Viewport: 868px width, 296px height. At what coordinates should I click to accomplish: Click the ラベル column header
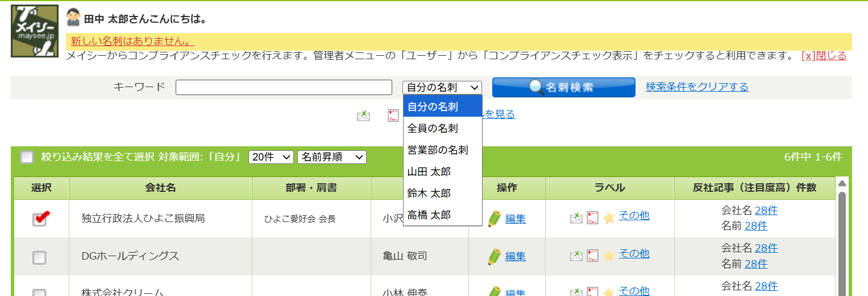(610, 188)
